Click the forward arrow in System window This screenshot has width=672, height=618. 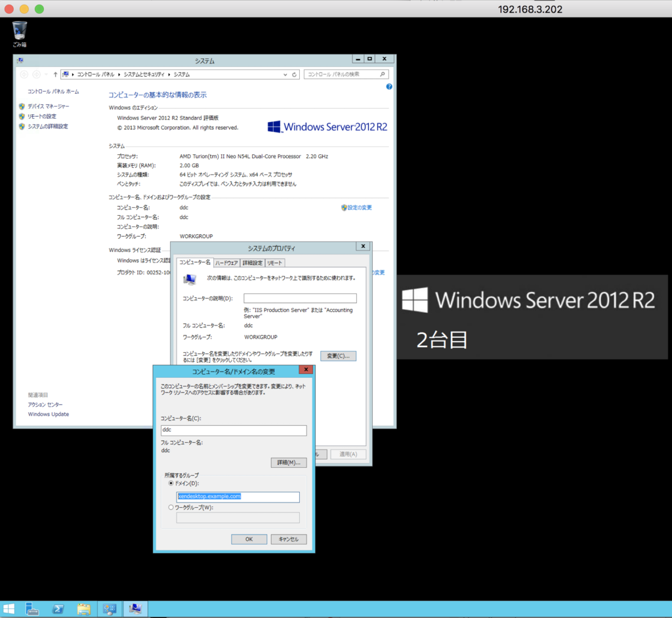pyautogui.click(x=37, y=75)
